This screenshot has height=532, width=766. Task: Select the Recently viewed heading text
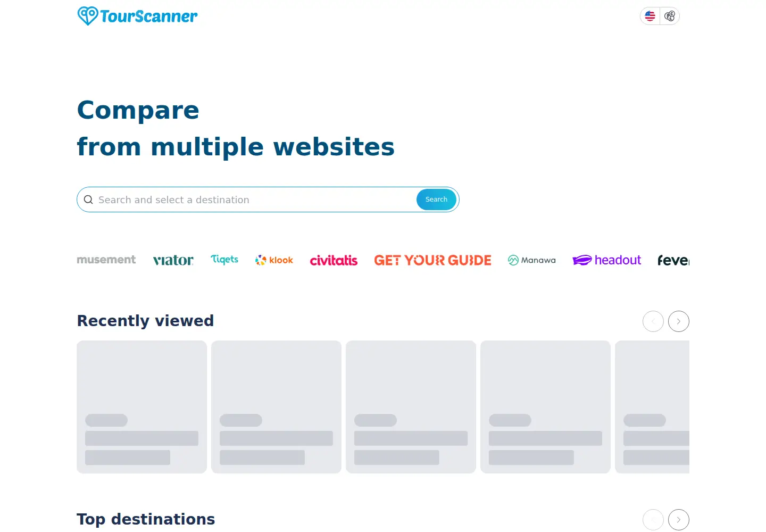(145, 321)
